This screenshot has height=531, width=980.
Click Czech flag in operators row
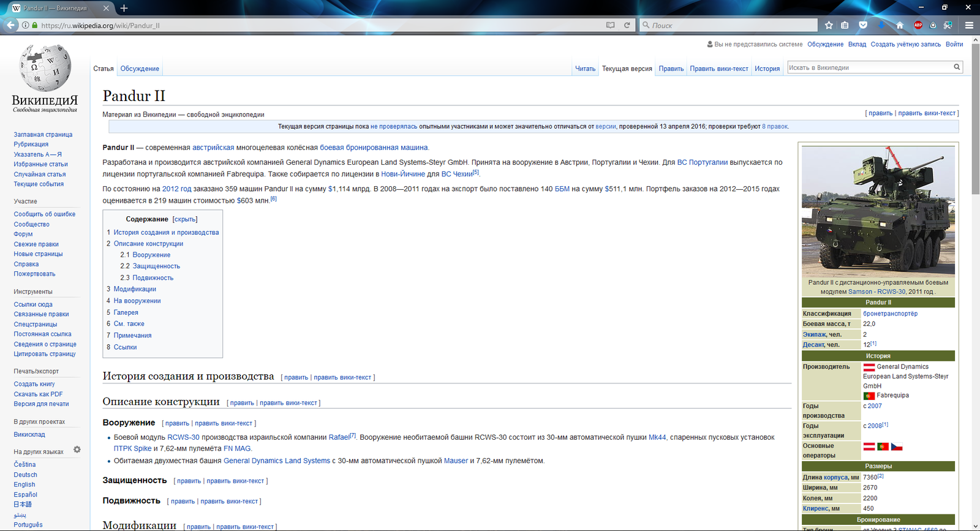tap(896, 446)
